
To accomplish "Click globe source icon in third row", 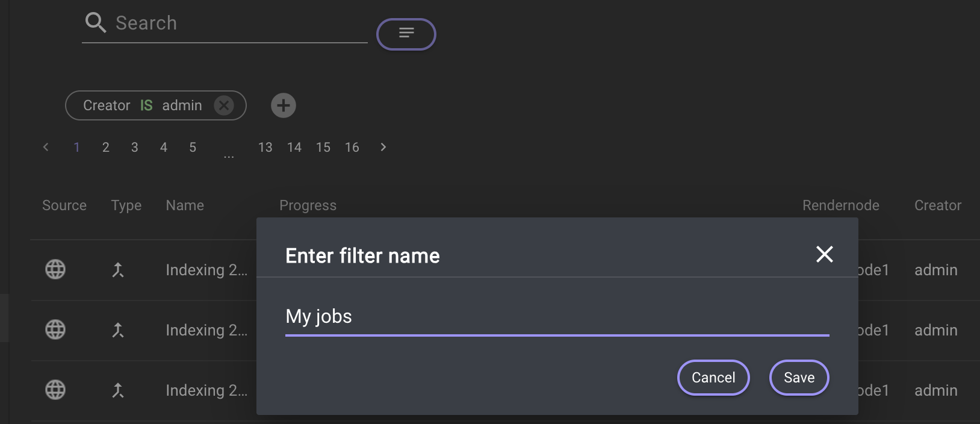I will pyautogui.click(x=55, y=390).
